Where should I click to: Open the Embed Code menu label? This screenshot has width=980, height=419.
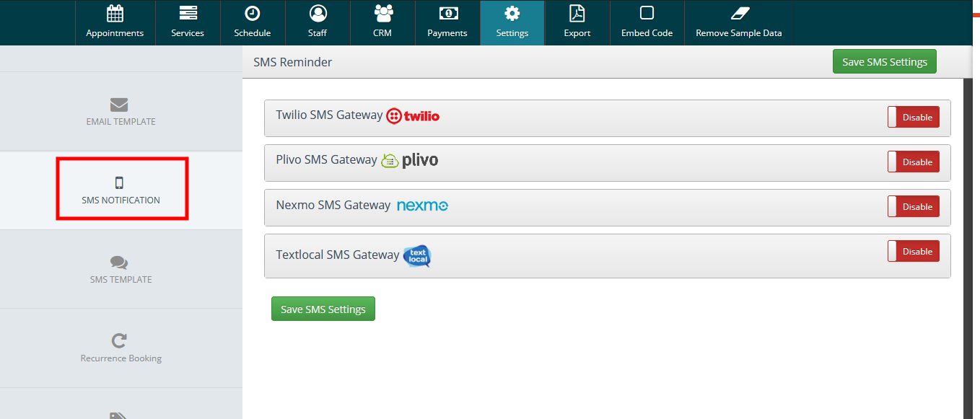(x=647, y=33)
